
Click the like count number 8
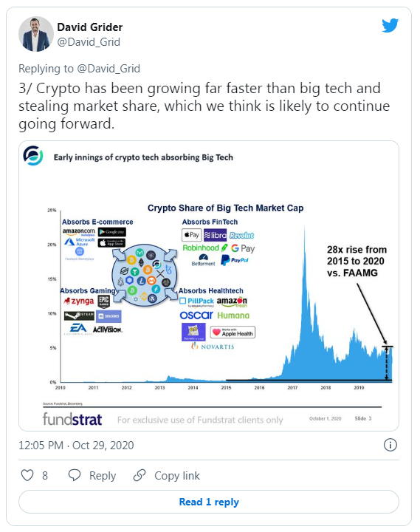pos(45,476)
